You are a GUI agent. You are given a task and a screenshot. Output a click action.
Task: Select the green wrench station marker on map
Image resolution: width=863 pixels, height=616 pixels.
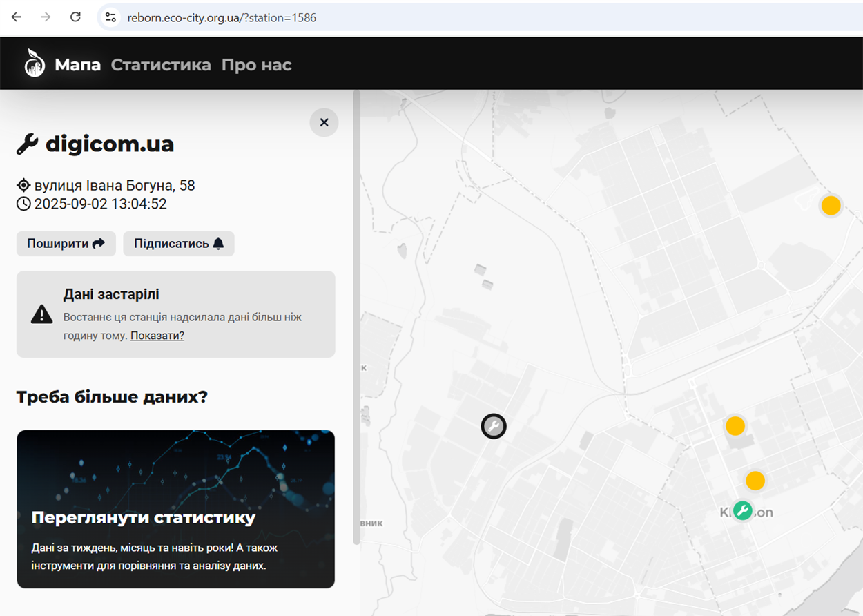743,511
